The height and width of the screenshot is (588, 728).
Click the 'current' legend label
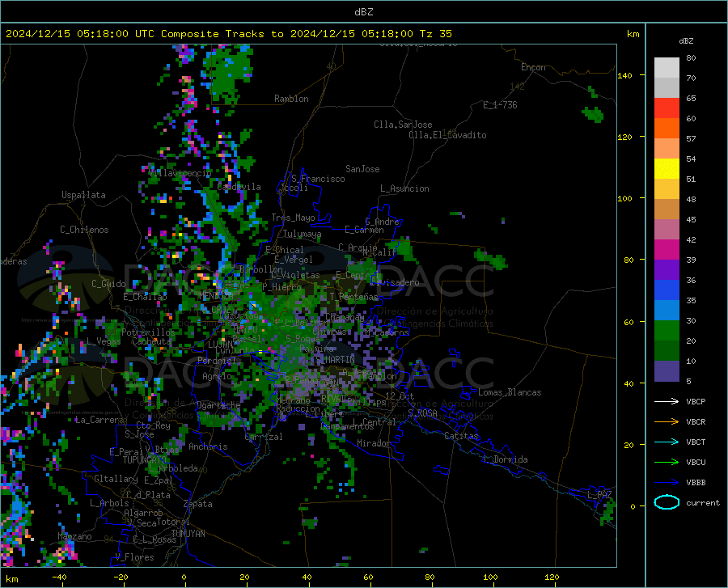tap(702, 502)
